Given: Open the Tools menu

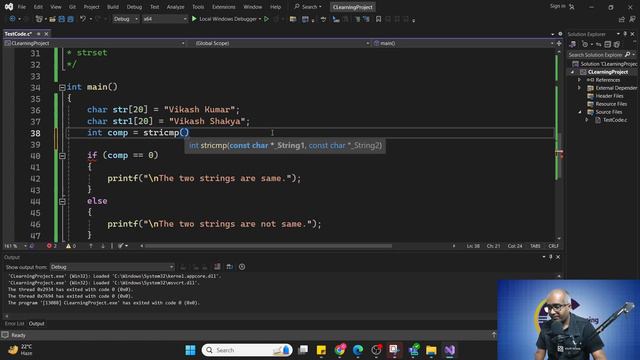Looking at the screenshot, I should [198, 7].
